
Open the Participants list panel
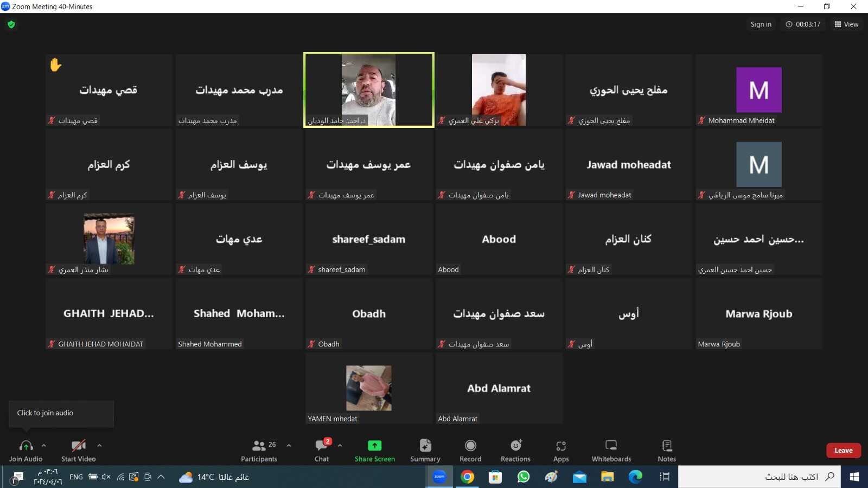point(259,450)
